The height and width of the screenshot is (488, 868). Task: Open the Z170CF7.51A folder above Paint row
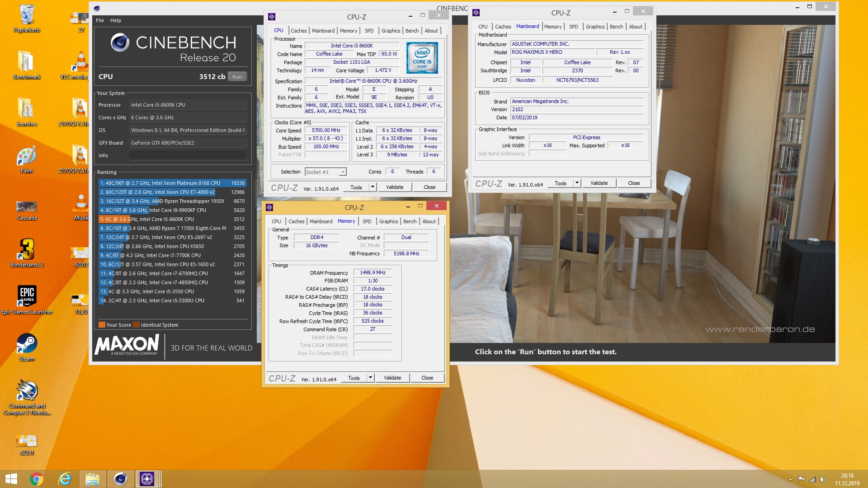[75, 112]
